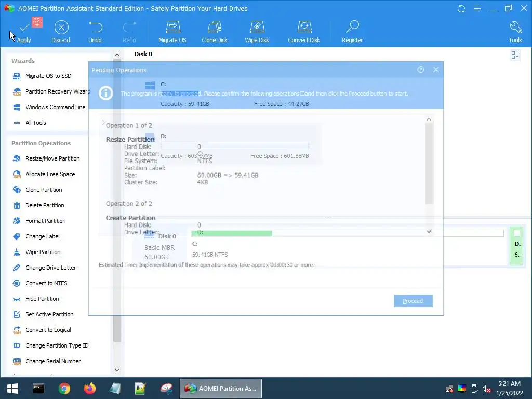Apply the pending operations
The height and width of the screenshot is (399, 532).
point(24,32)
